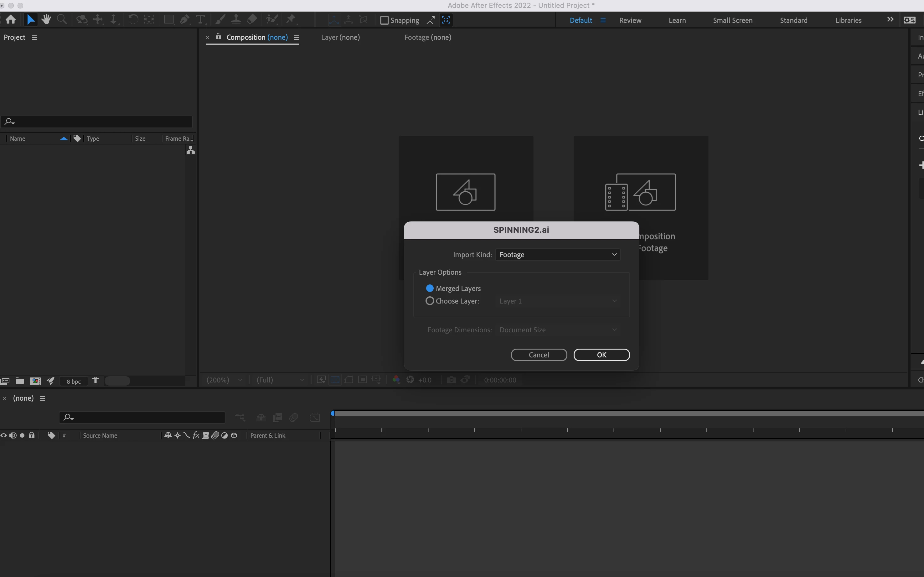Click the Puppet Pin tool
The height and width of the screenshot is (577, 924).
(291, 19)
